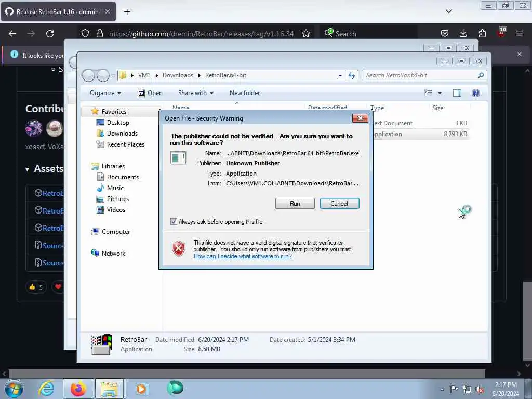The width and height of the screenshot is (532, 399).
Task: View site security via the padlock icon
Action: pos(99,34)
